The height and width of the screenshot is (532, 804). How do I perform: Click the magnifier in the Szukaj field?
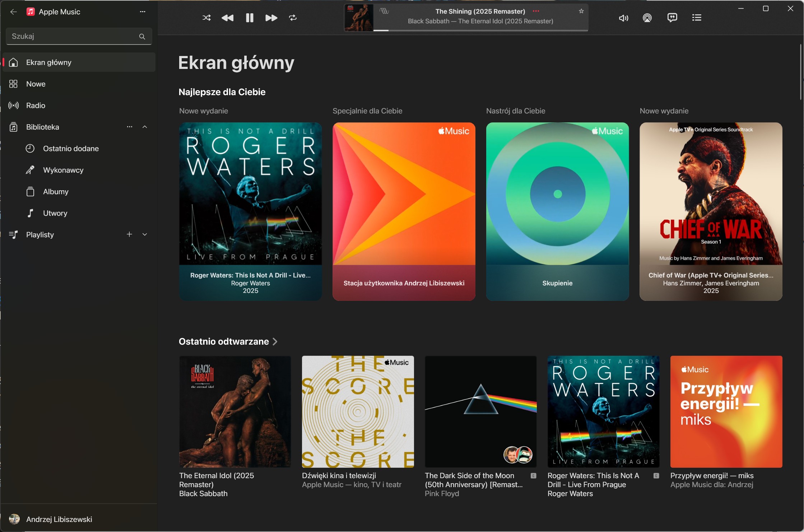(142, 36)
